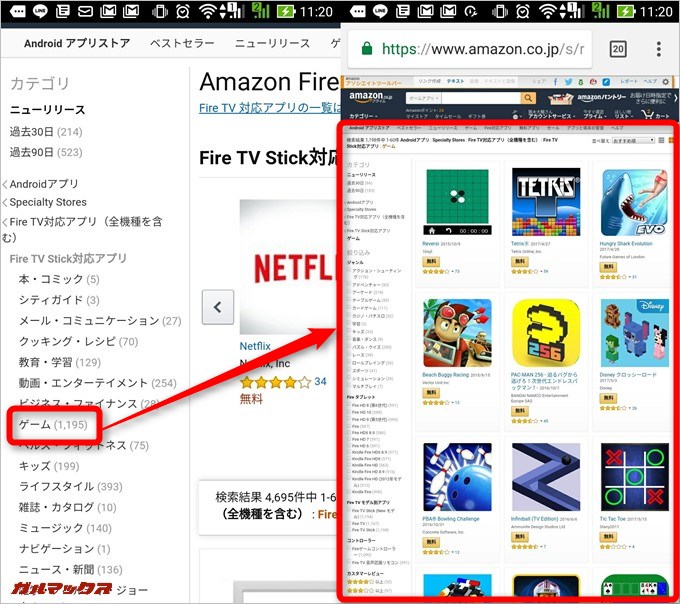This screenshot has height=604, width=680.
Task: Open the Beach Buggy Racing app icon
Action: coord(457,333)
